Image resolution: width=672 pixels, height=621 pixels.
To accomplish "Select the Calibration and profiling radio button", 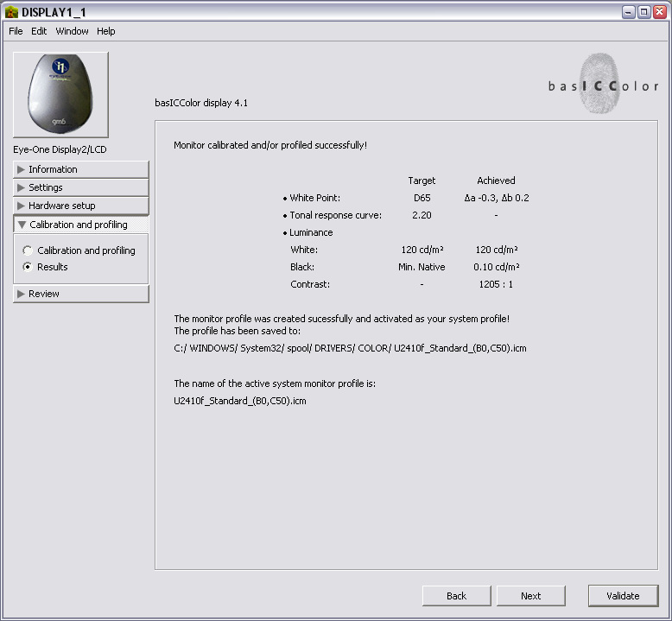I will click(x=28, y=250).
